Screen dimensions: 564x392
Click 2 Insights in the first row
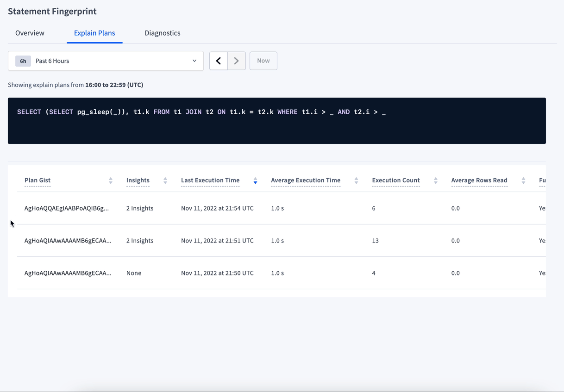point(140,208)
